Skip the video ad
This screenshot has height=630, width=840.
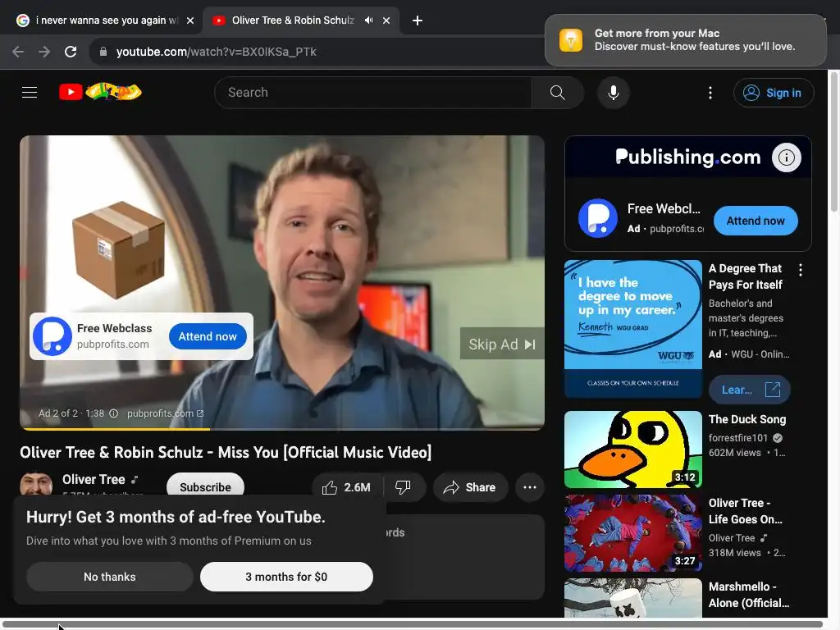[502, 344]
